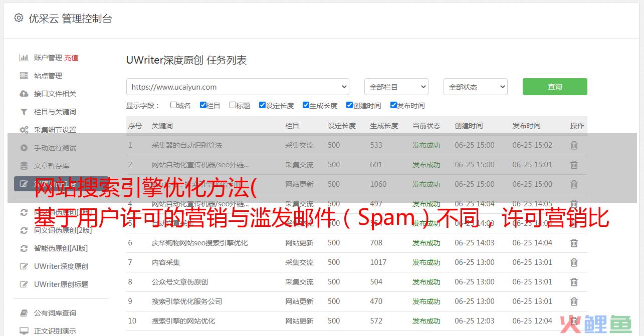Click the edit icon for UWriter深度原创
644x336 pixels.
[24, 266]
